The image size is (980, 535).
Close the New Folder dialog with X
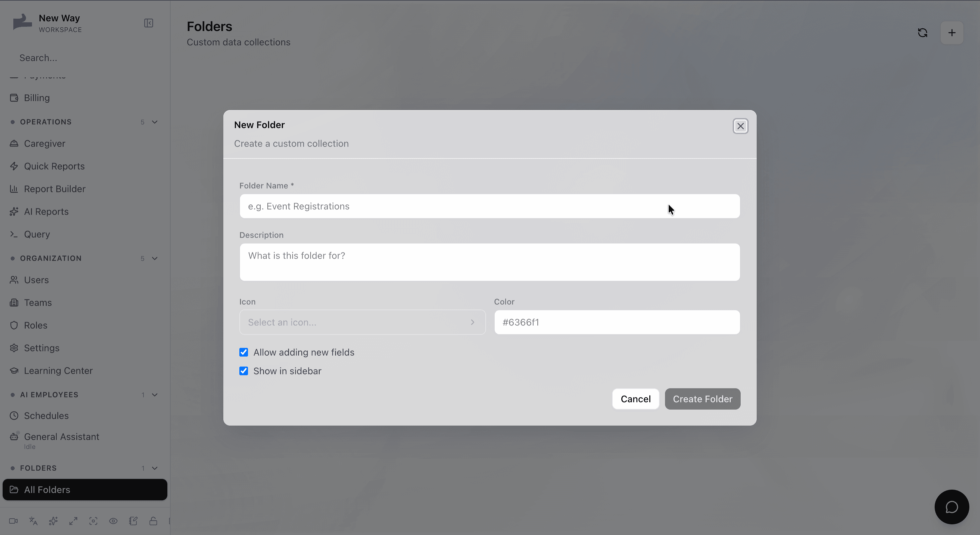pyautogui.click(x=740, y=126)
